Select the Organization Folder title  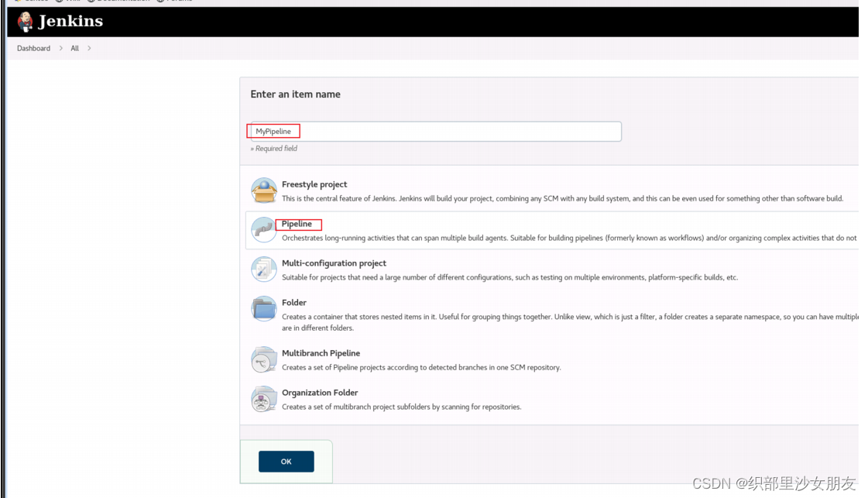click(x=320, y=392)
